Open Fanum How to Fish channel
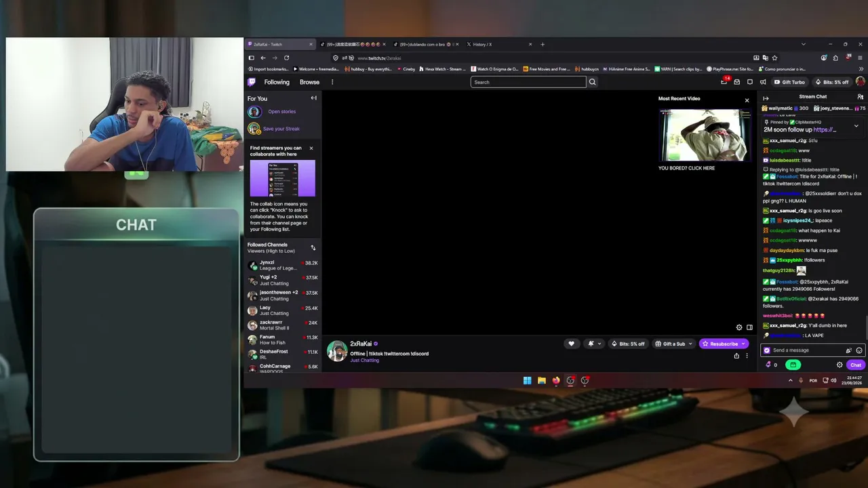Screen dimensions: 868x488 [283, 340]
